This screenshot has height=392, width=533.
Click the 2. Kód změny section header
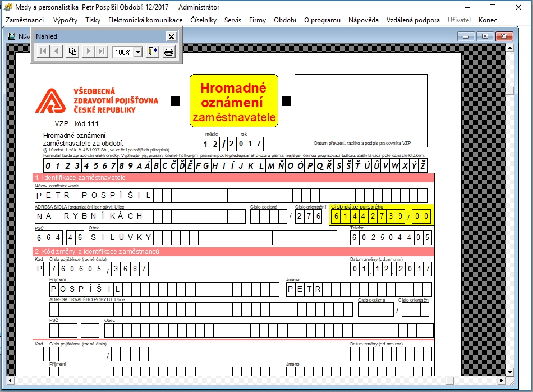pyautogui.click(x=233, y=252)
